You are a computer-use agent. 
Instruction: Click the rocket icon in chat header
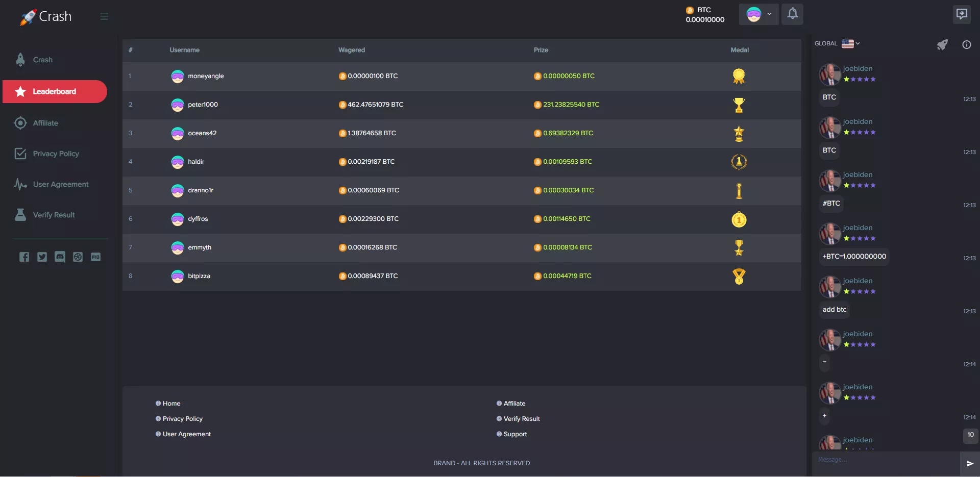pos(942,44)
